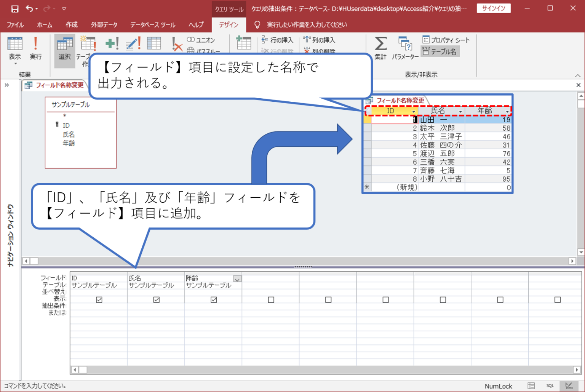This screenshot has width=585, height=392.
Task: Select the デザイン ribbon tab
Action: (229, 25)
